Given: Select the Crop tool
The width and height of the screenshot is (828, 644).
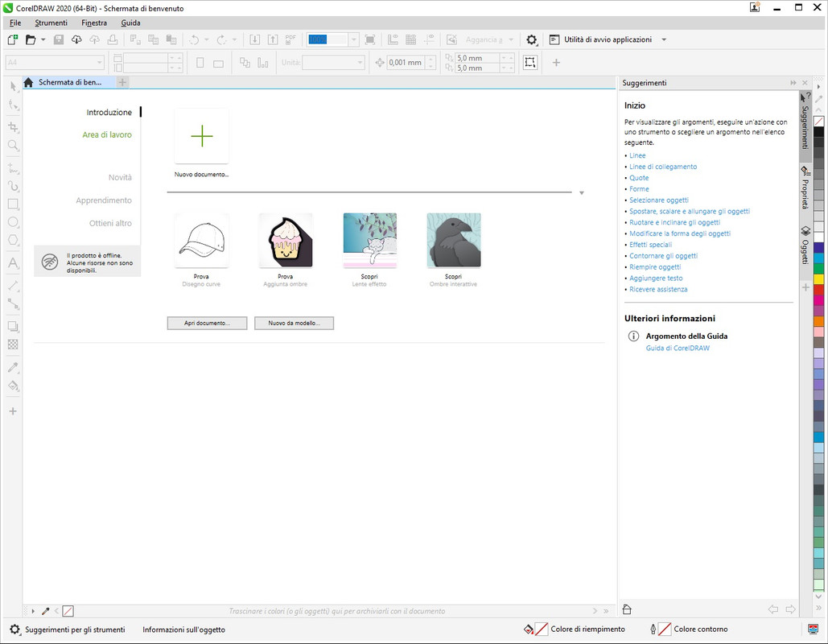Looking at the screenshot, I should tap(13, 127).
